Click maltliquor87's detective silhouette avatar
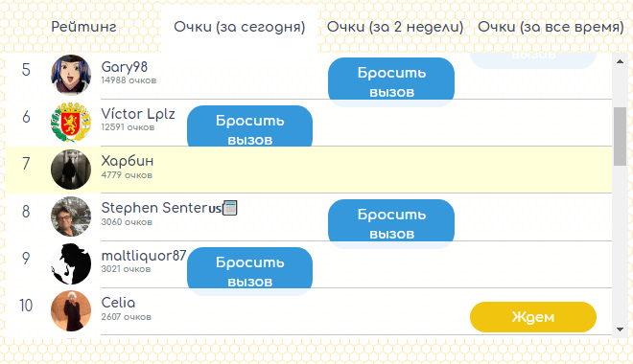 pyautogui.click(x=71, y=264)
